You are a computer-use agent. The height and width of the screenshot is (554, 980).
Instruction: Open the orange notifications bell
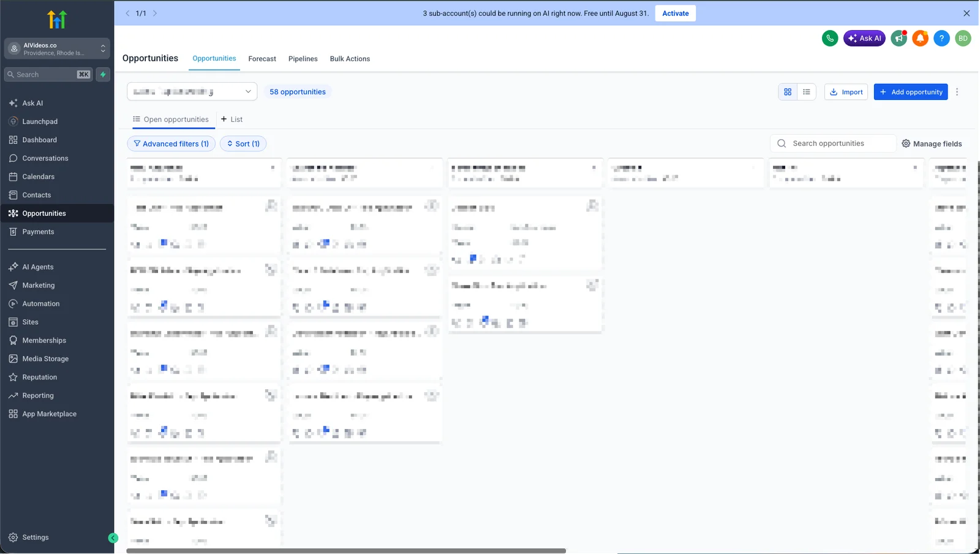coord(920,38)
